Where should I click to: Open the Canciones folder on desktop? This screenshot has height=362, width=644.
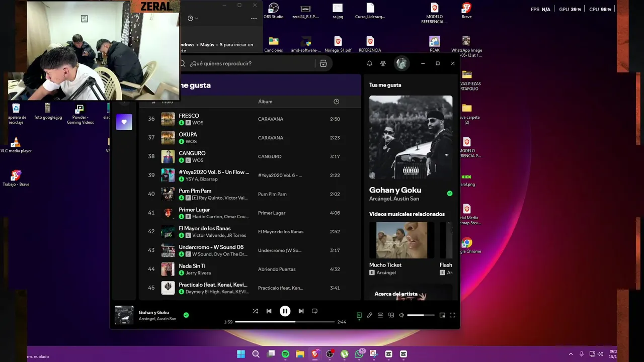click(274, 44)
